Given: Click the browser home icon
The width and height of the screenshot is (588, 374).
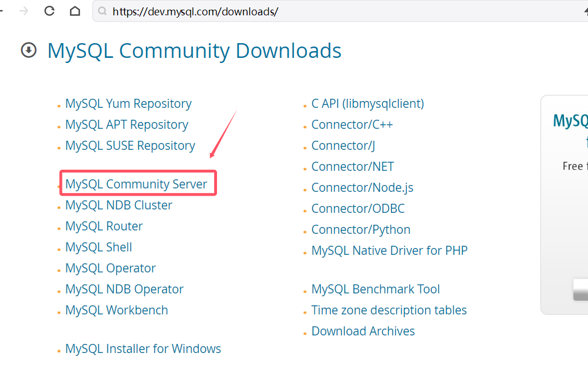Looking at the screenshot, I should [75, 11].
